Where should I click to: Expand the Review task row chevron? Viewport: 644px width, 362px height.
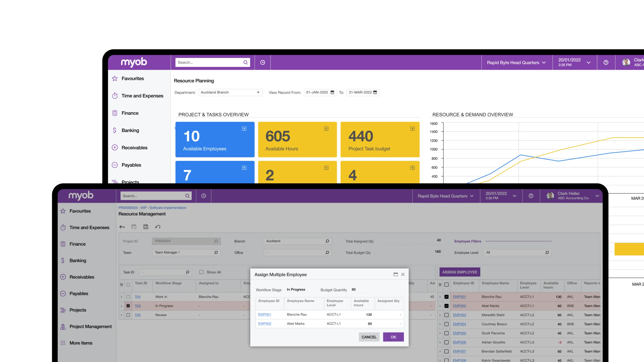[122, 315]
